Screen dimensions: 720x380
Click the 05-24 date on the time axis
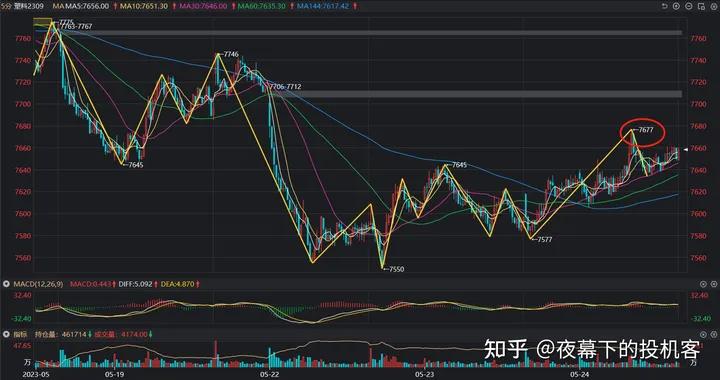click(x=579, y=374)
